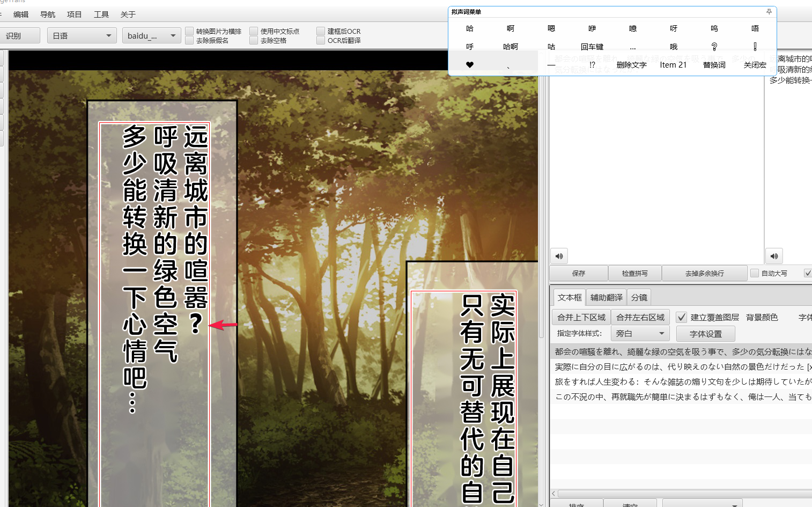Insert the !? symbol from onomatopoeia menu
812x507 pixels.
pyautogui.click(x=592, y=65)
